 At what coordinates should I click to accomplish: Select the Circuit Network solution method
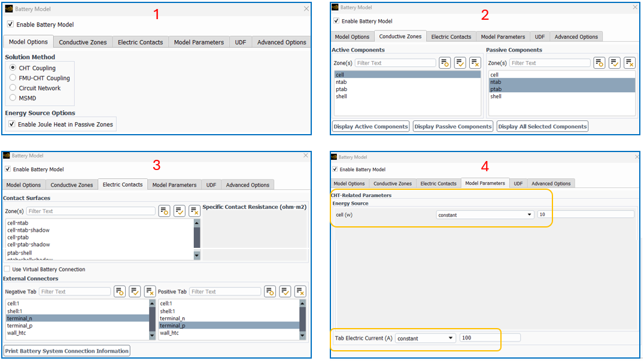coord(13,88)
